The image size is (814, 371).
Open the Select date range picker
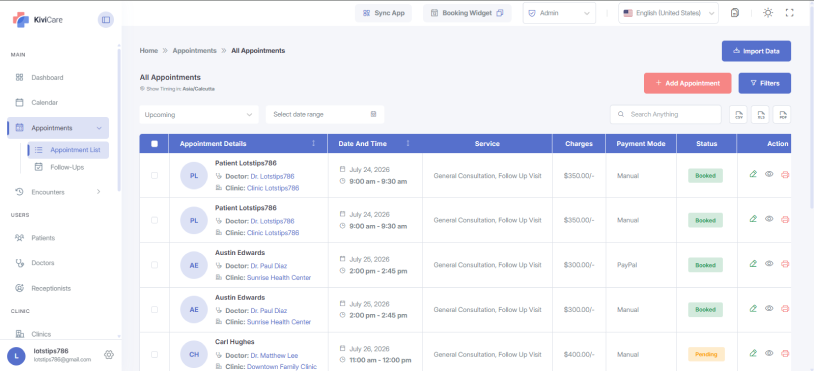coord(325,115)
